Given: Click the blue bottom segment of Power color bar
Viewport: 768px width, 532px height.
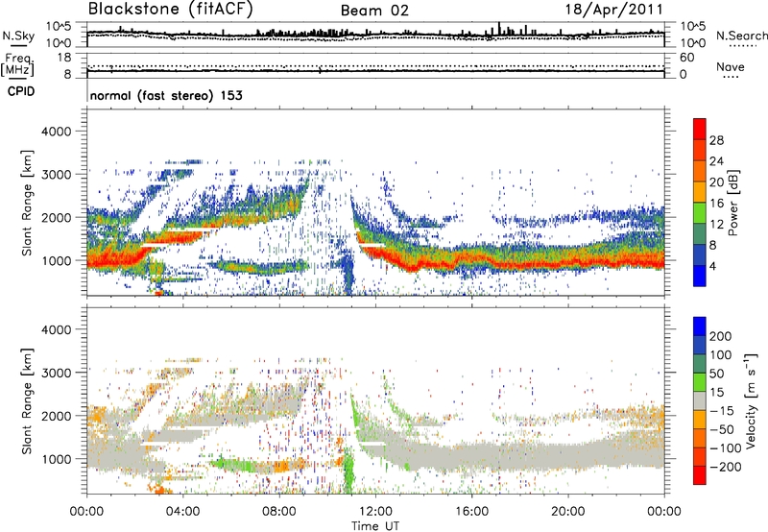Looking at the screenshot, I should click(x=700, y=276).
